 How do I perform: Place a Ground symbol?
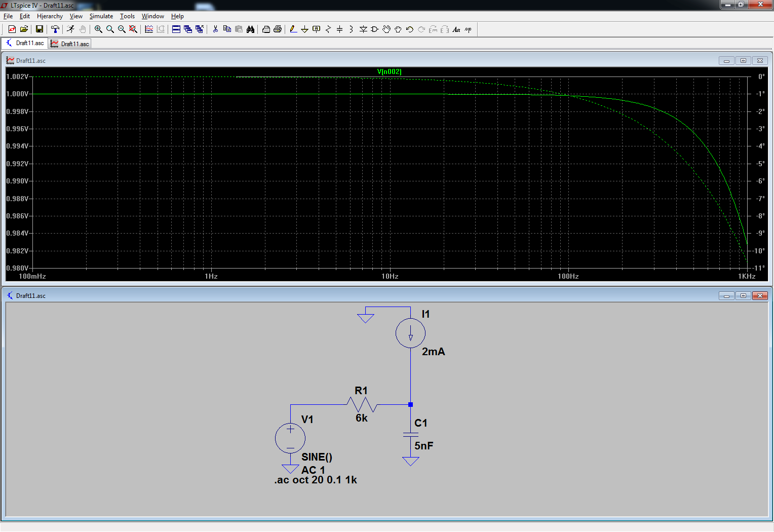coord(305,29)
